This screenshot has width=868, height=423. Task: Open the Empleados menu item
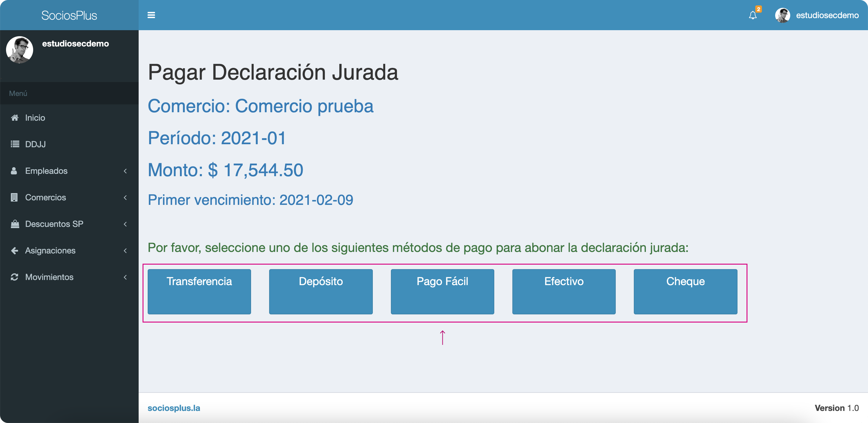(69, 171)
